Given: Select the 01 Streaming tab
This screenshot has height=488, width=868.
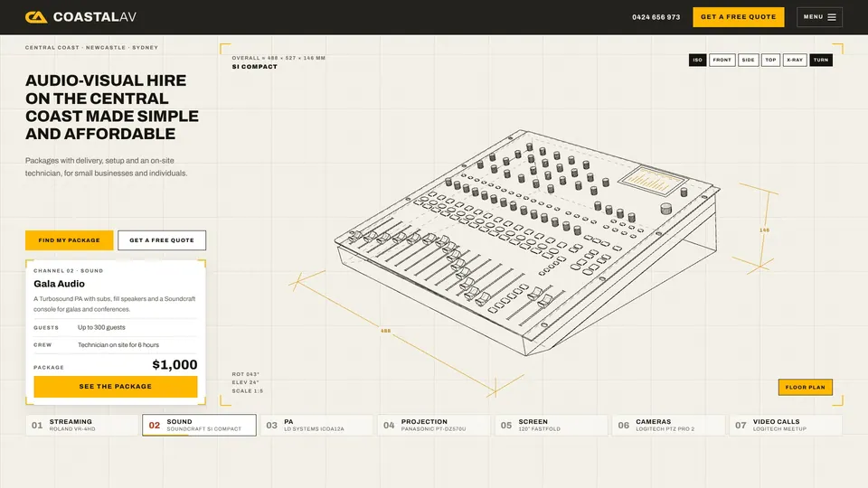Looking at the screenshot, I should (82, 425).
